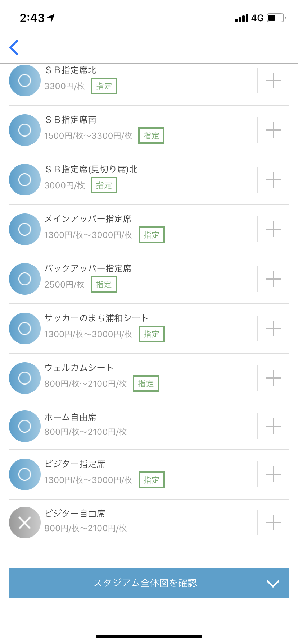Open the ビジター自由席 list row
The width and height of the screenshot is (298, 644).
click(144, 523)
